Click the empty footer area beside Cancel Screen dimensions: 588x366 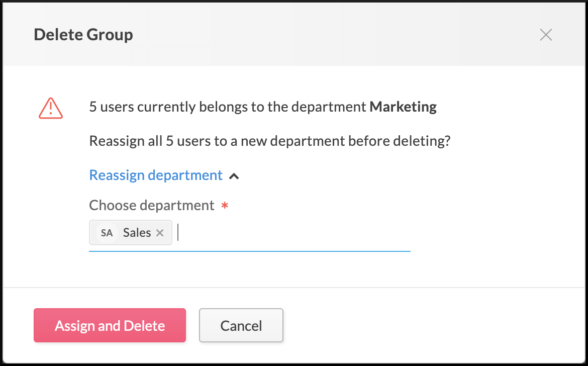pos(427,325)
